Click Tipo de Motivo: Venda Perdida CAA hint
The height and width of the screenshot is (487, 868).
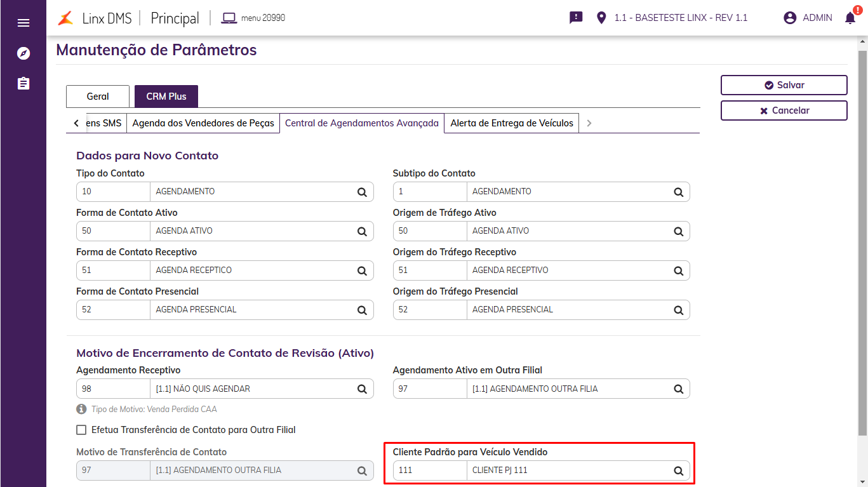click(154, 410)
